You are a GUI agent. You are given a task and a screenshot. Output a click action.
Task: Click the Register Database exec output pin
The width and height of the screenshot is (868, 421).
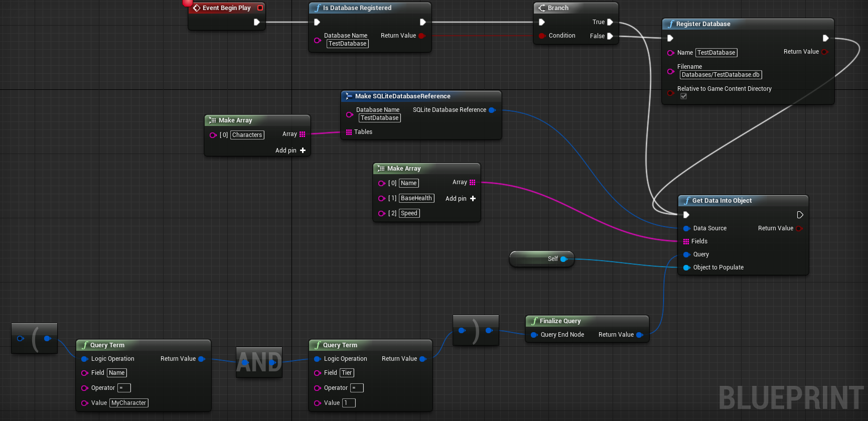825,38
